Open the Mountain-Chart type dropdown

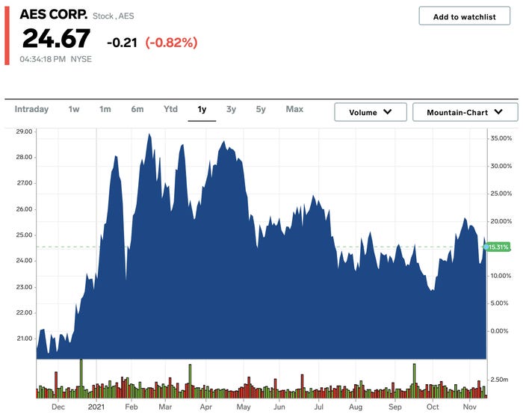[465, 112]
